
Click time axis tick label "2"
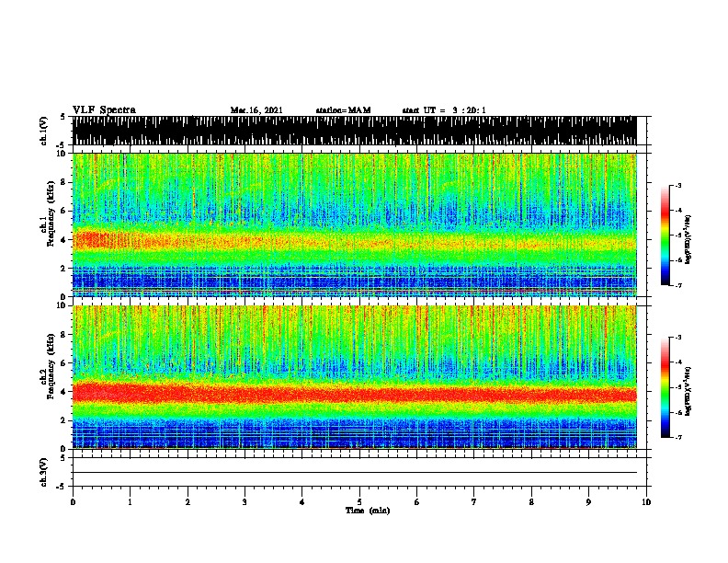tap(188, 502)
